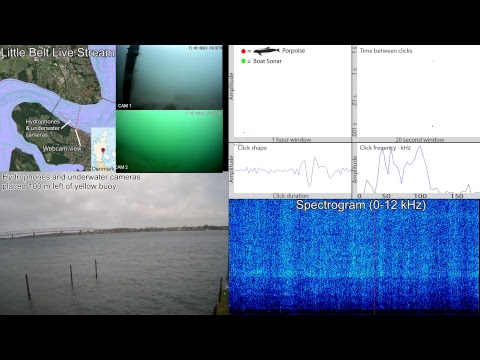Click the 'Click frequency - kHz' heading
Screen dimensions: 480x360
pyautogui.click(x=385, y=148)
